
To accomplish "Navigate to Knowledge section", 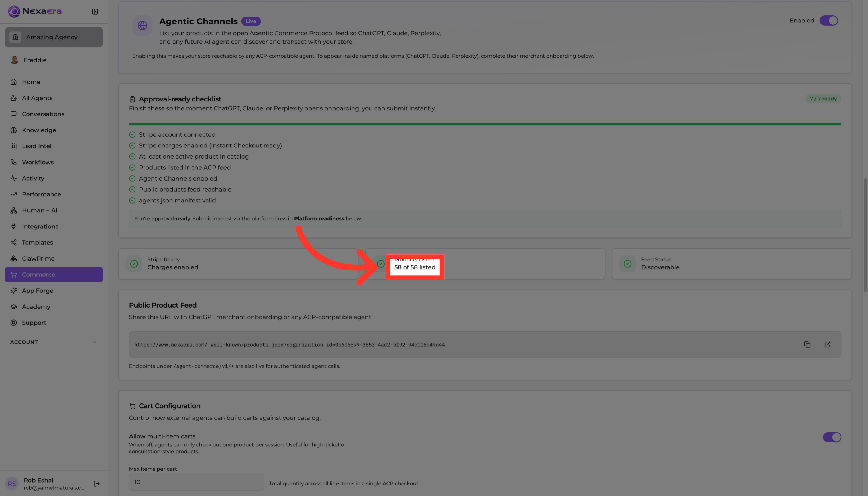I will (x=54, y=130).
